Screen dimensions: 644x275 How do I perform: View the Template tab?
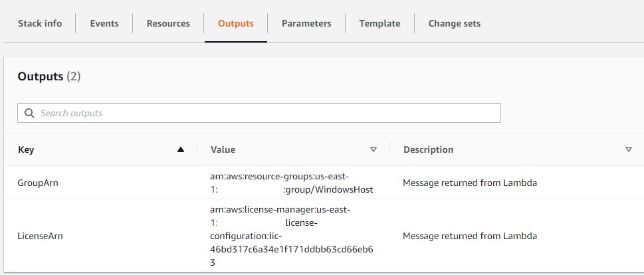pos(379,23)
